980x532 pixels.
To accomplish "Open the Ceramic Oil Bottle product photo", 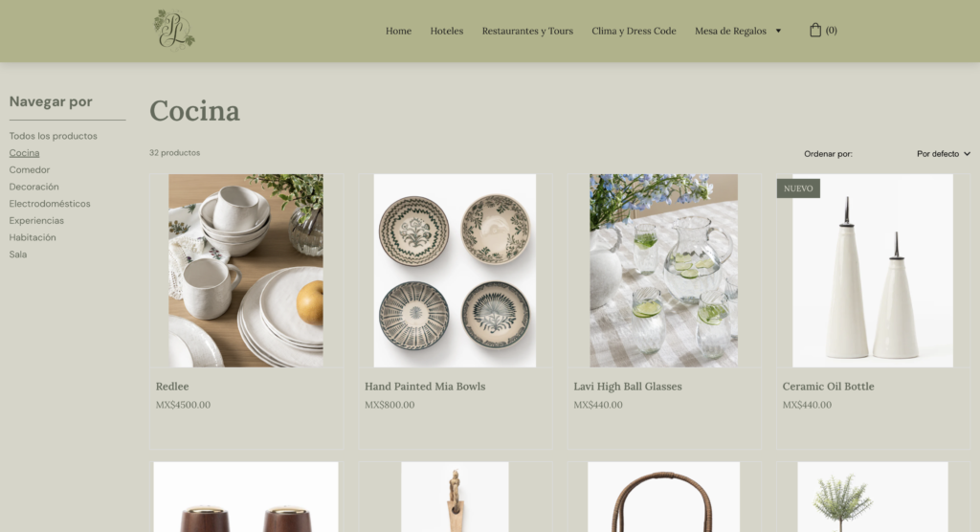I will click(873, 271).
